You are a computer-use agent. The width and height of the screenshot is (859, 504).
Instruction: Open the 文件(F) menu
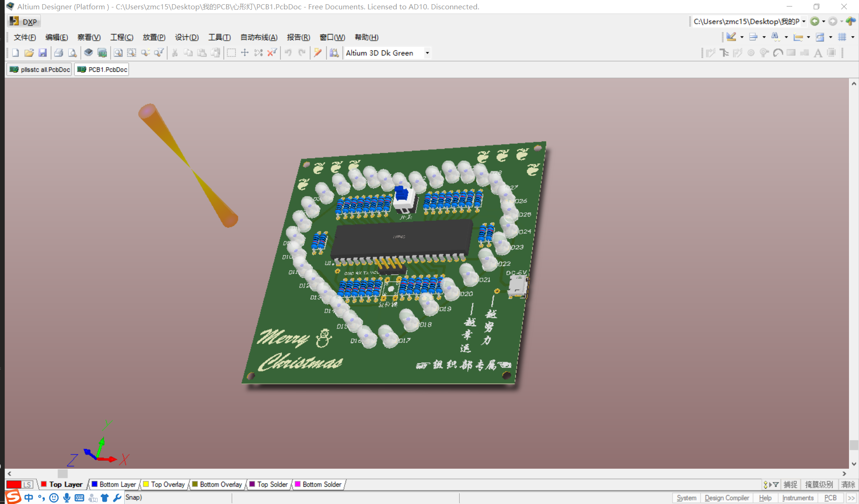pos(25,37)
